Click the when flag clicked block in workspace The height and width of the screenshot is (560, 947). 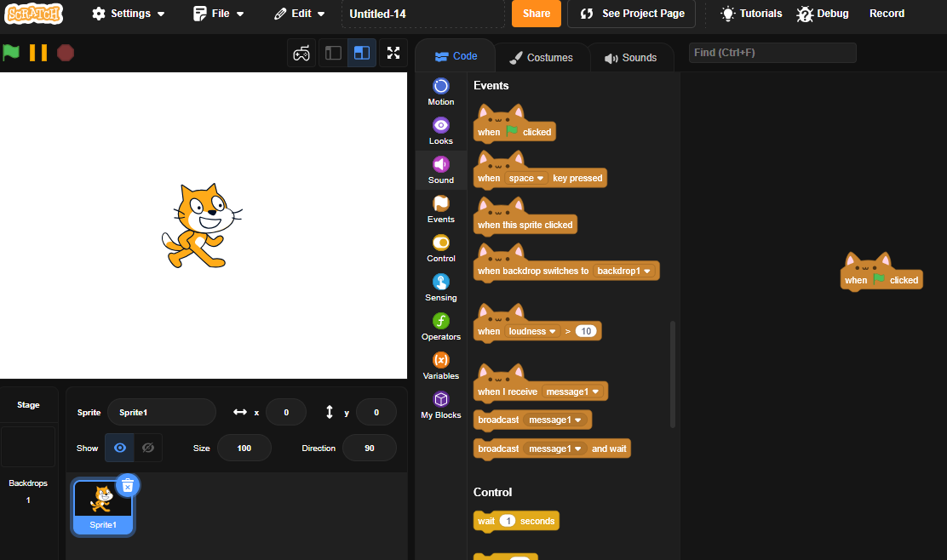point(881,272)
